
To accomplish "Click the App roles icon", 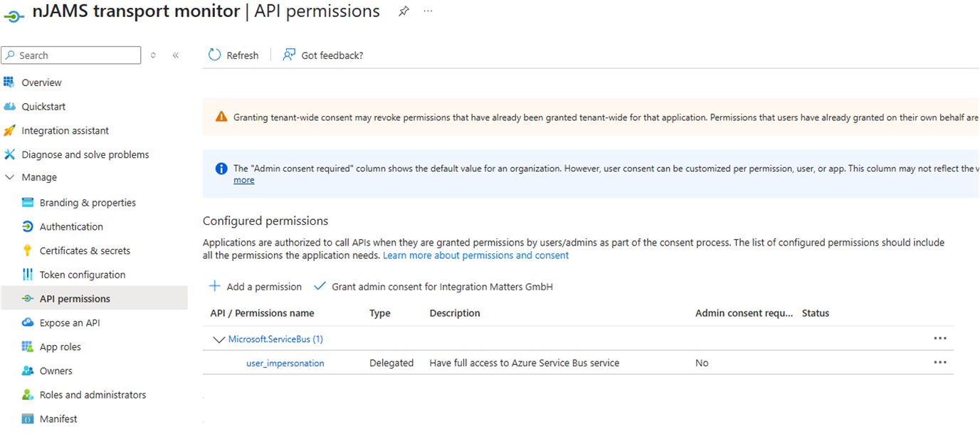I will click(28, 347).
